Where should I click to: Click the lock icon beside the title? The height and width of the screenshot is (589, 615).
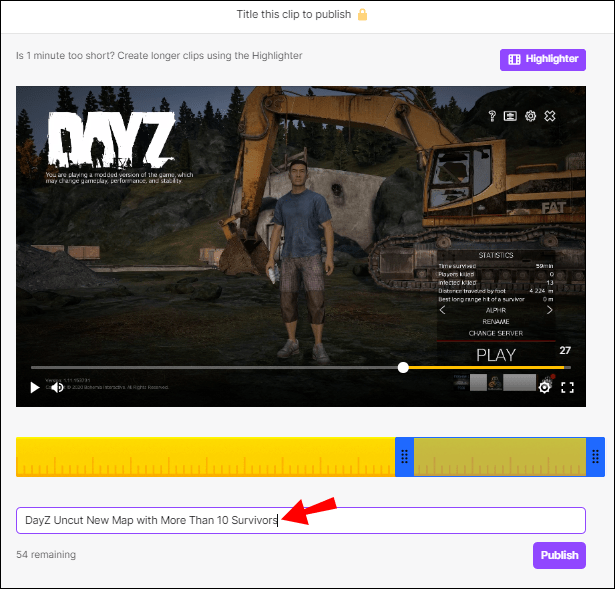(x=362, y=15)
